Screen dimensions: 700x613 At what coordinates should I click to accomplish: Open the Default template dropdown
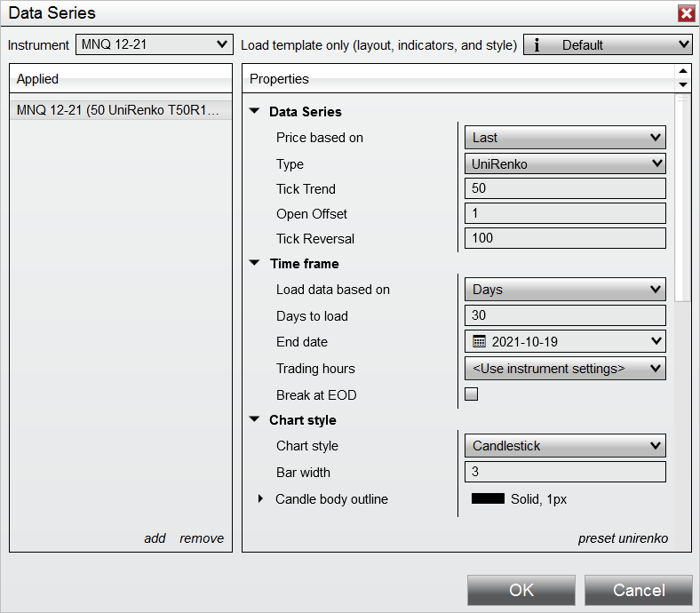pyautogui.click(x=608, y=44)
